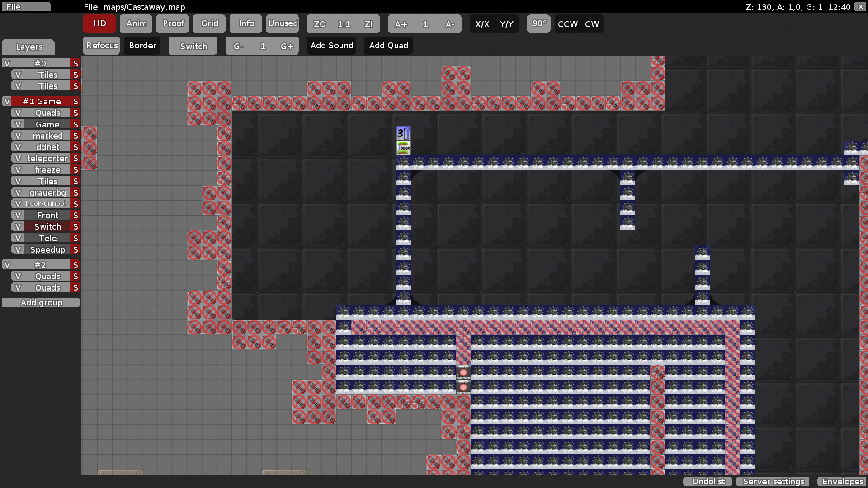
Task: Select the Speedup layer
Action: coord(47,249)
